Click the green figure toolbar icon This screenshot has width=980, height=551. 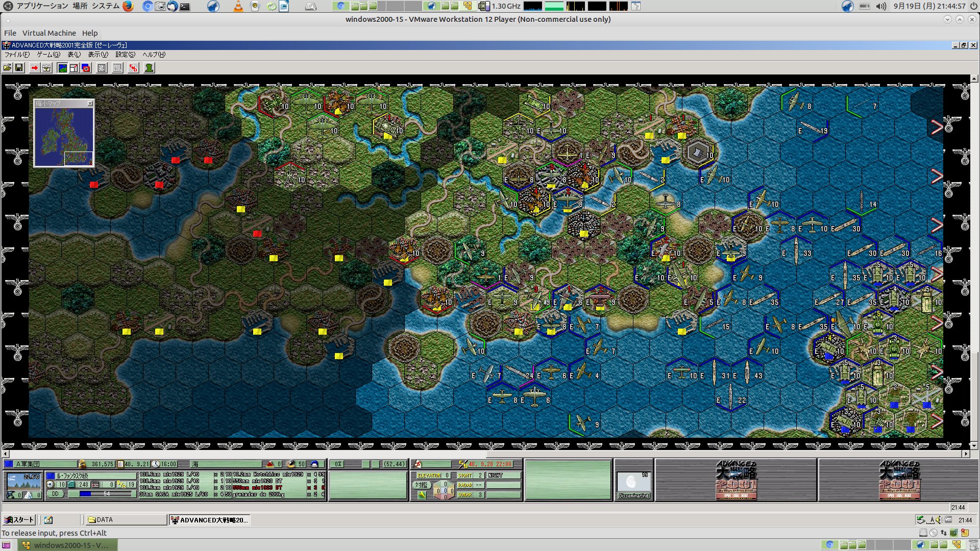149,68
